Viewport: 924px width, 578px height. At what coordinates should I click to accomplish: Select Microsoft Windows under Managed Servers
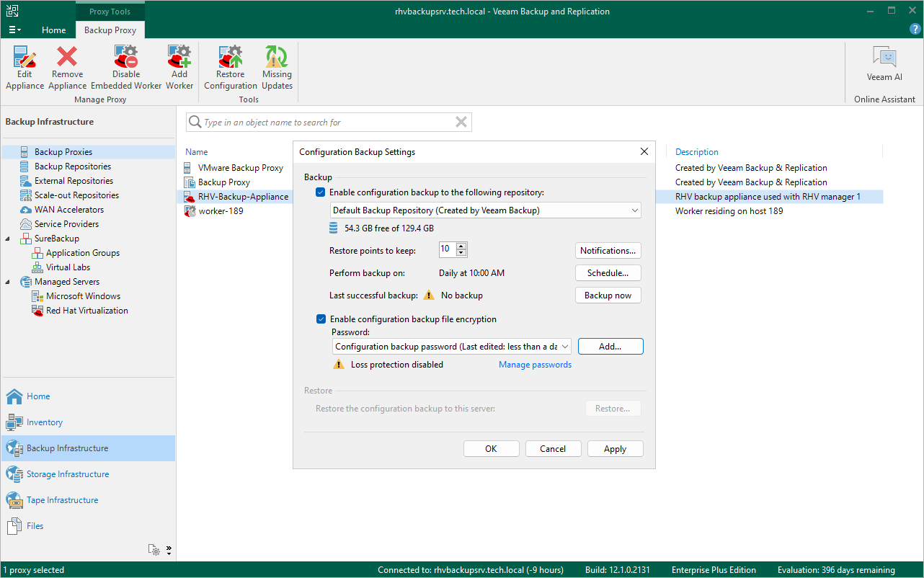83,296
